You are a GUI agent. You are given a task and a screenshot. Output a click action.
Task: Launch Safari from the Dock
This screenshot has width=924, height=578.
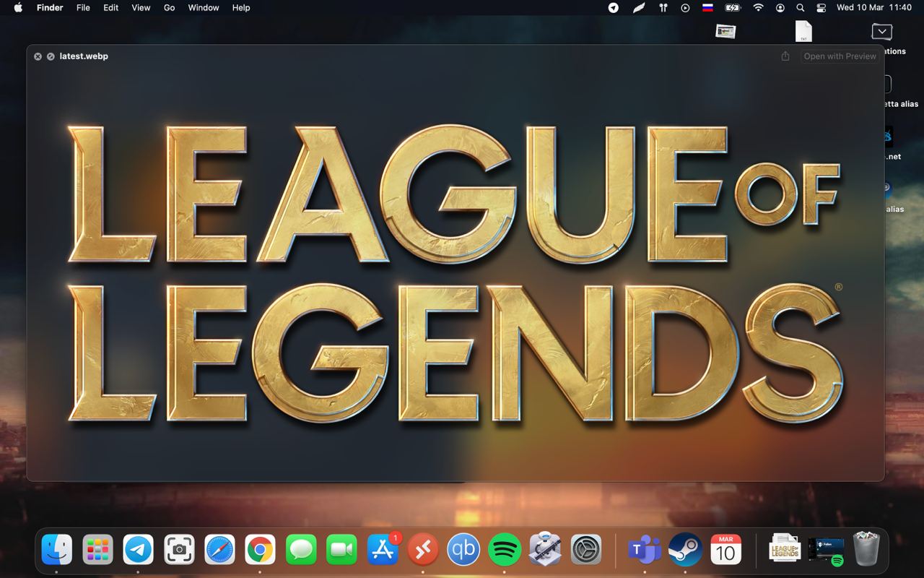219,550
